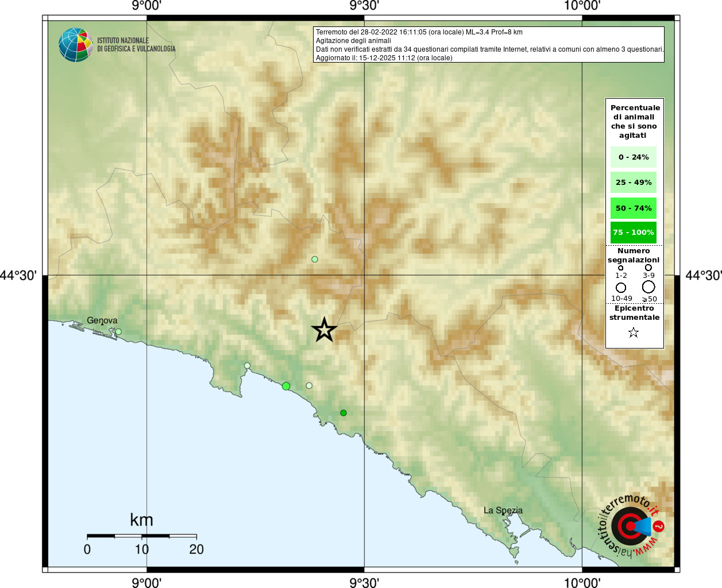This screenshot has width=722, height=588.
Task: Click the bottom 10°00' longitude label
Action: tap(582, 582)
